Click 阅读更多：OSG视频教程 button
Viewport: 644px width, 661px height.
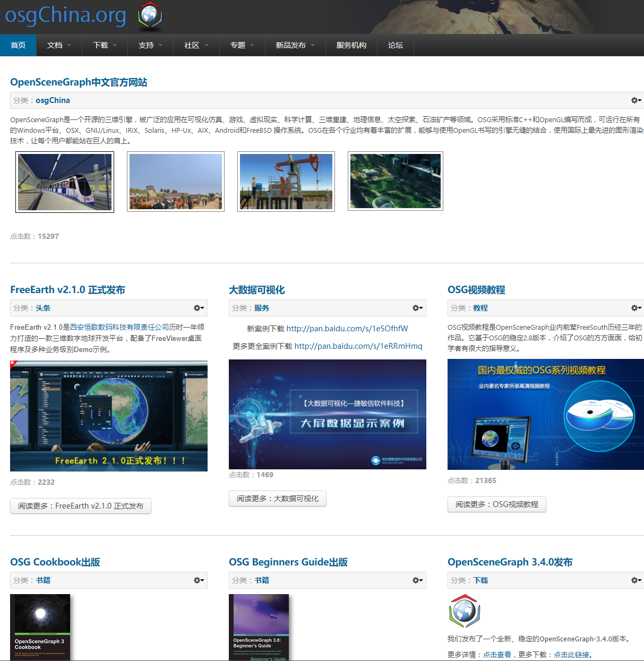(x=497, y=504)
